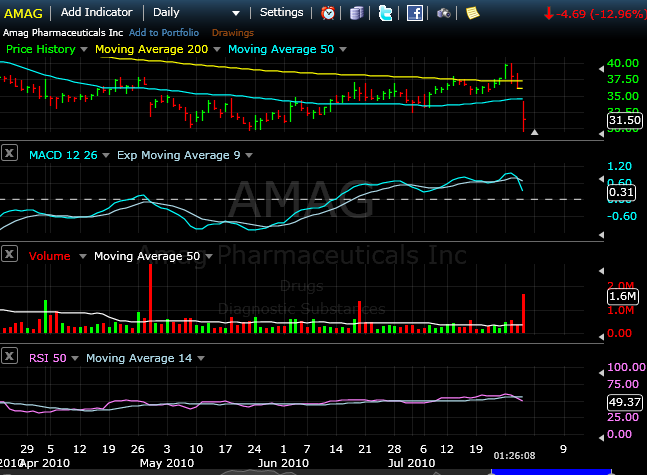Close the Volume indicator pane
This screenshot has width=647, height=475.
click(10, 255)
